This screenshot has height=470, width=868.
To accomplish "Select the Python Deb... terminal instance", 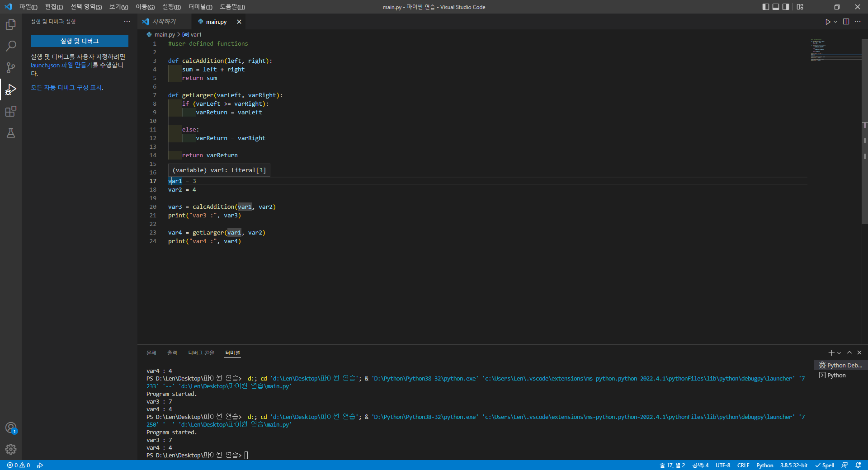I will tap(840, 365).
